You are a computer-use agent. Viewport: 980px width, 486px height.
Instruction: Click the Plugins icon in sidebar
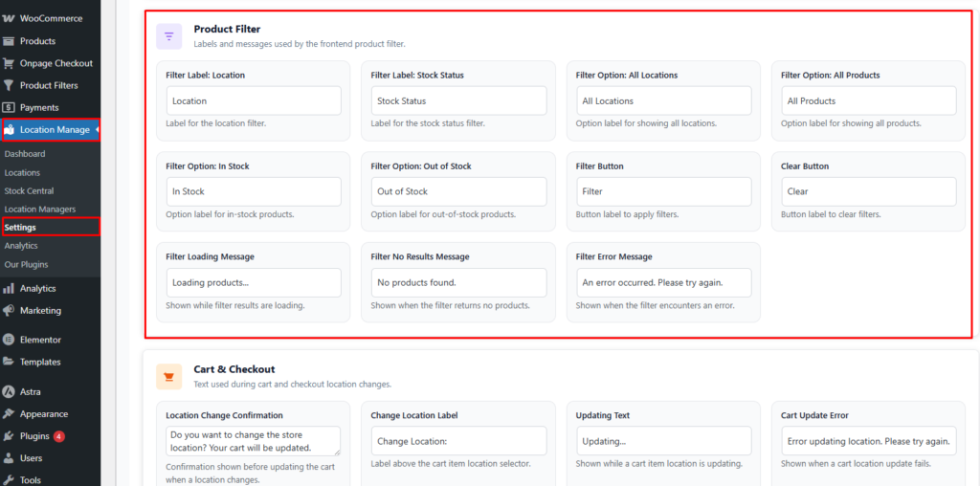click(x=9, y=436)
